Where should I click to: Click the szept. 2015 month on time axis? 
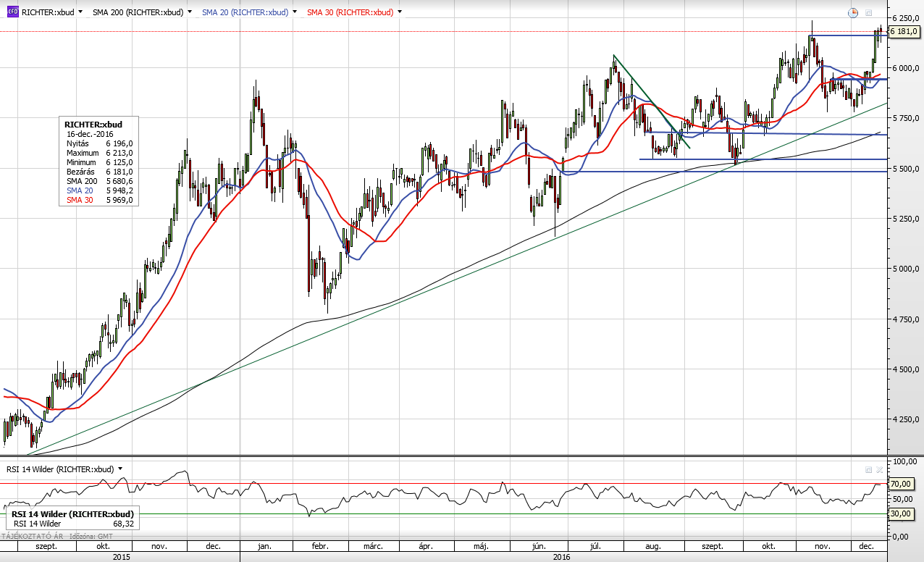[46, 546]
